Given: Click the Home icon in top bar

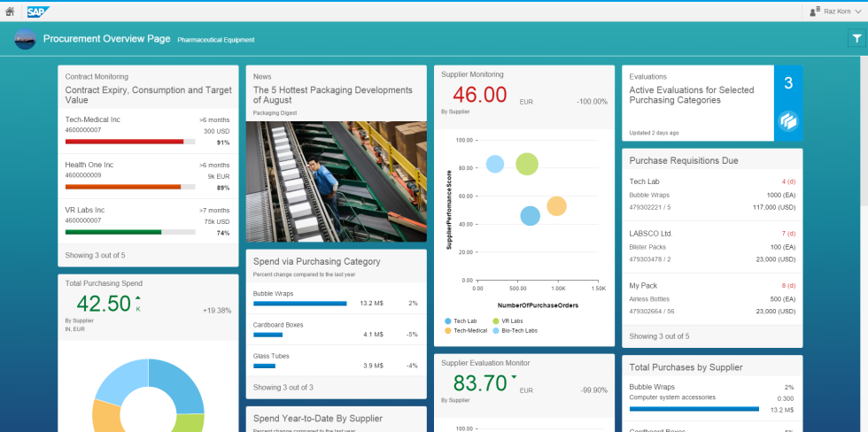Looking at the screenshot, I should (10, 12).
